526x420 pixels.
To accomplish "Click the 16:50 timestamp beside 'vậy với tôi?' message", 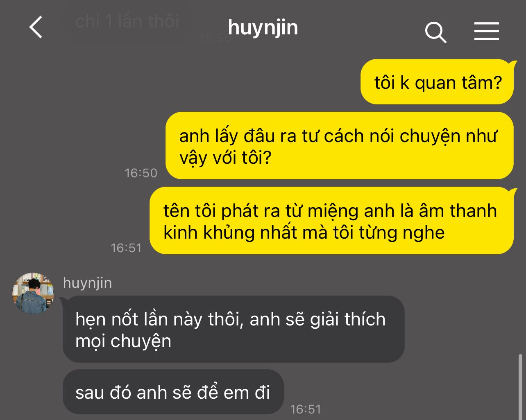I will coord(141,173).
